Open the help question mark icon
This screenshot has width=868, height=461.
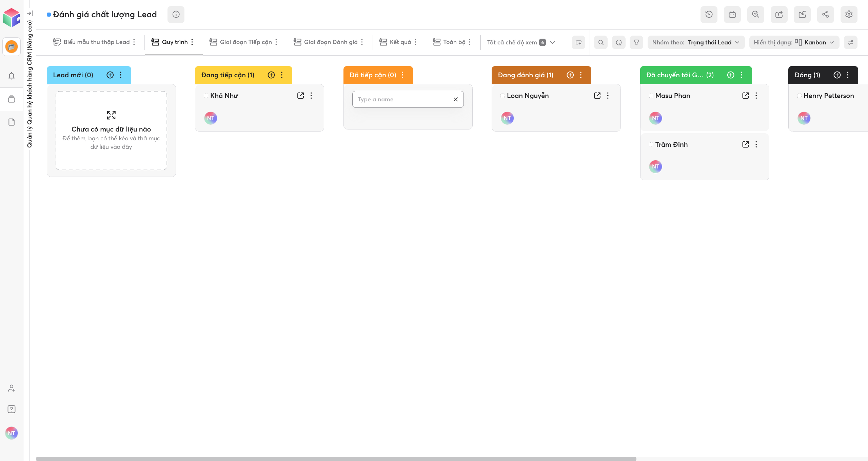[12, 409]
